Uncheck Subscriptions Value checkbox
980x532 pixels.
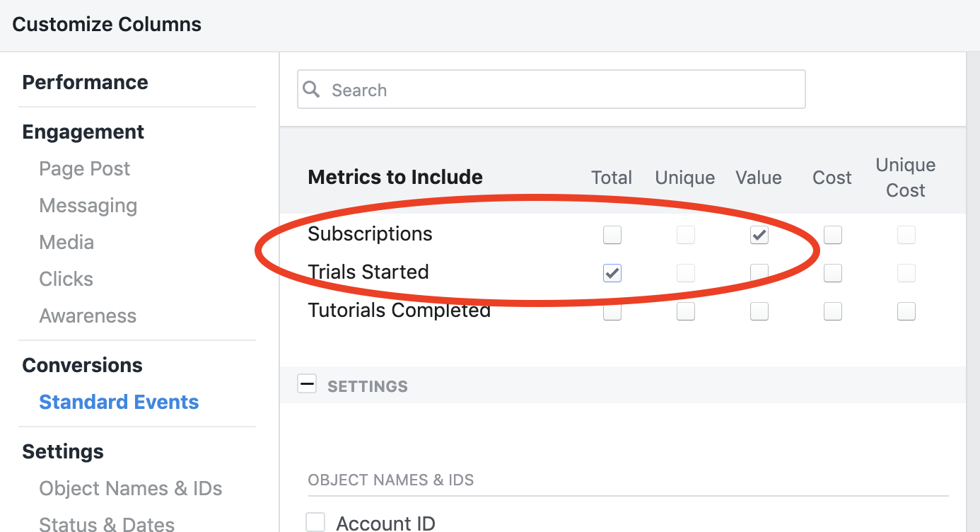[759, 235]
